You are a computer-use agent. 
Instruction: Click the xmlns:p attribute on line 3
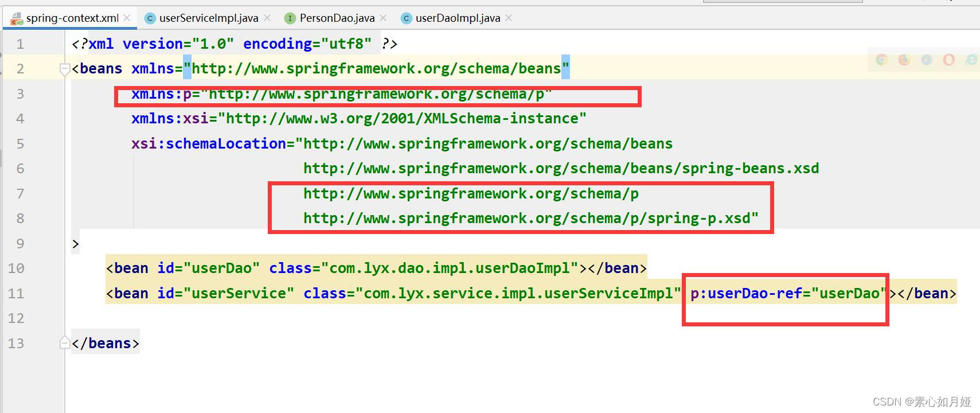click(341, 94)
